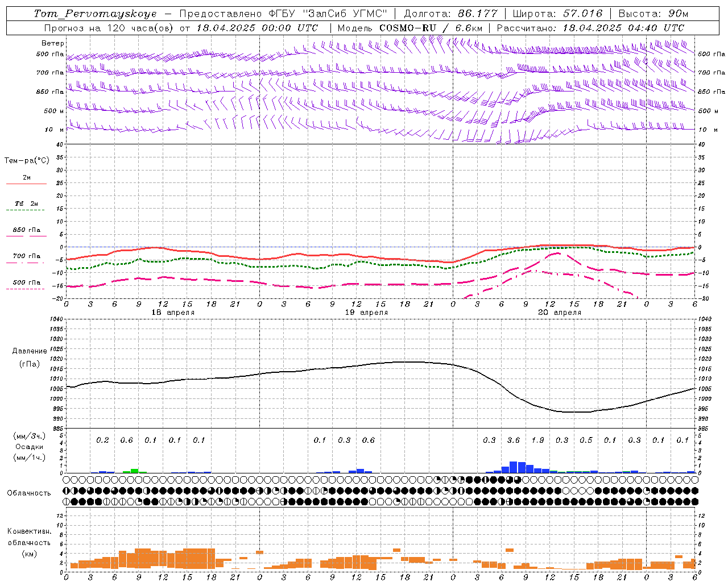Image resolution: width=728 pixels, height=582 pixels.
Task: Click the latitude value 'Широта: 57.016'
Action: [x=557, y=14]
